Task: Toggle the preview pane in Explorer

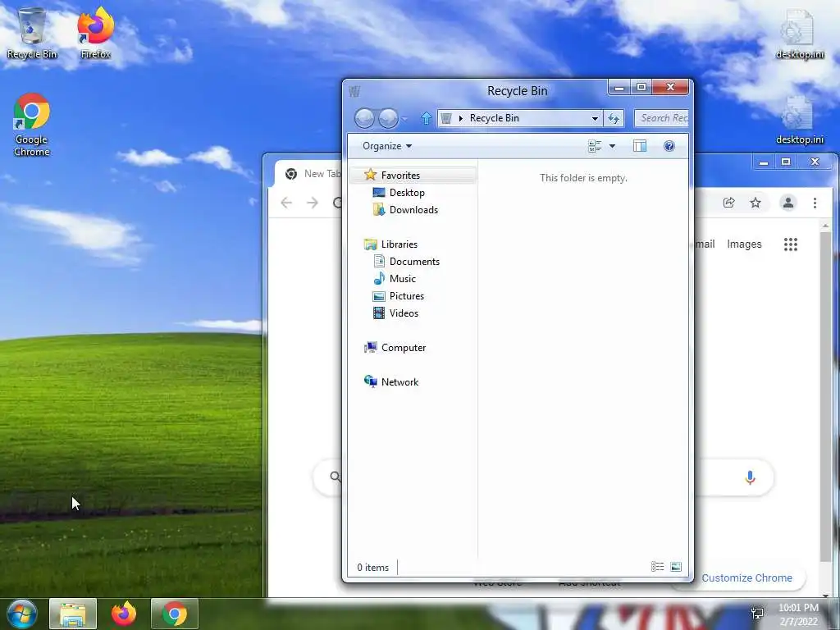Action: click(x=640, y=146)
